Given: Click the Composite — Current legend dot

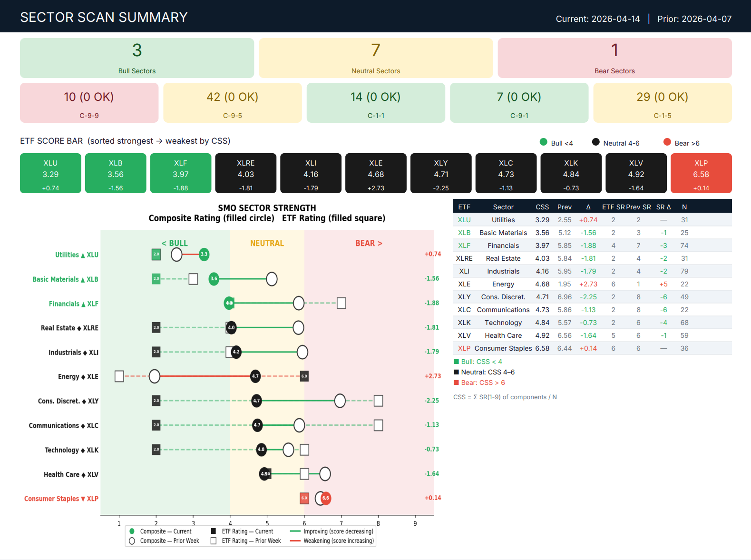Looking at the screenshot, I should [x=132, y=531].
